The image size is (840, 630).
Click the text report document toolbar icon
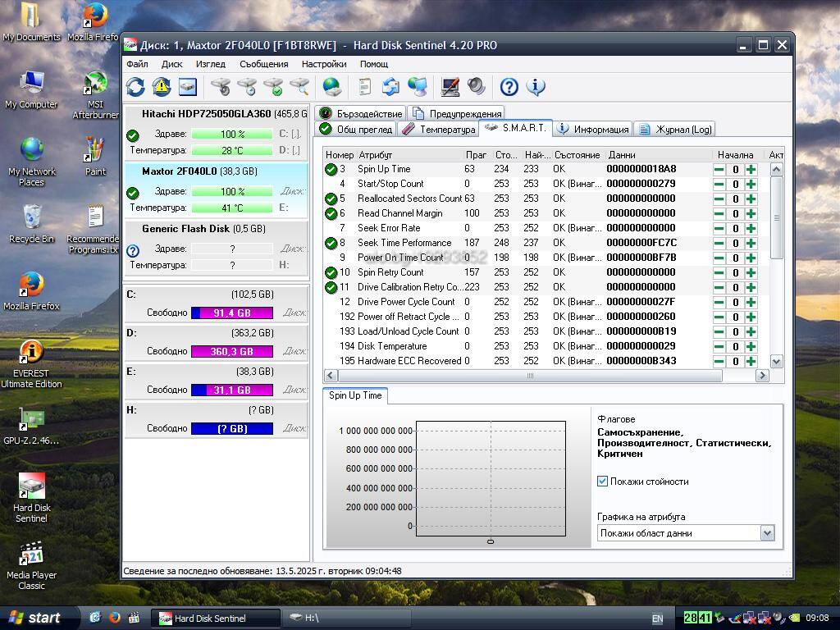pos(365,87)
